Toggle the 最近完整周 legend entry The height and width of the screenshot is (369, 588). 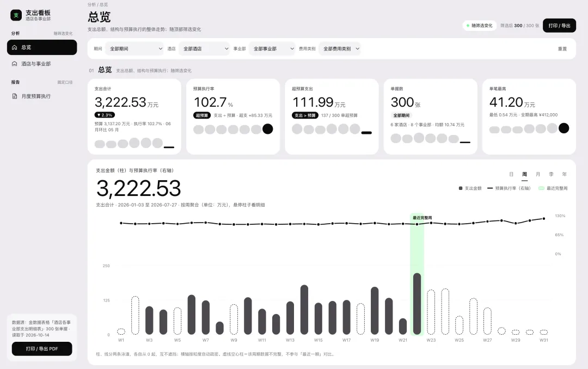click(x=553, y=188)
